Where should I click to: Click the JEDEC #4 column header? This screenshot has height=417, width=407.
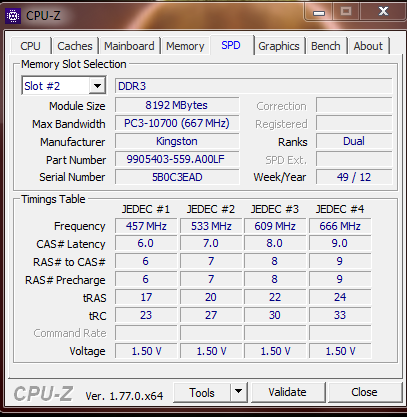(340, 209)
